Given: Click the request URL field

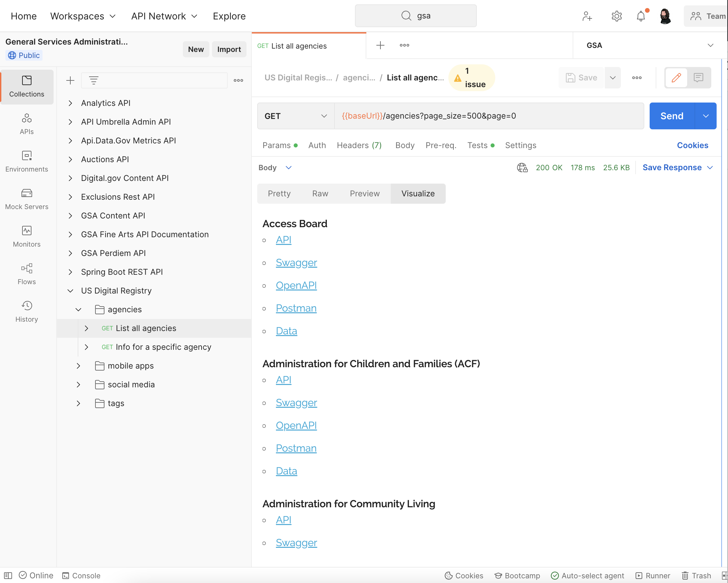Looking at the screenshot, I should coord(489,116).
